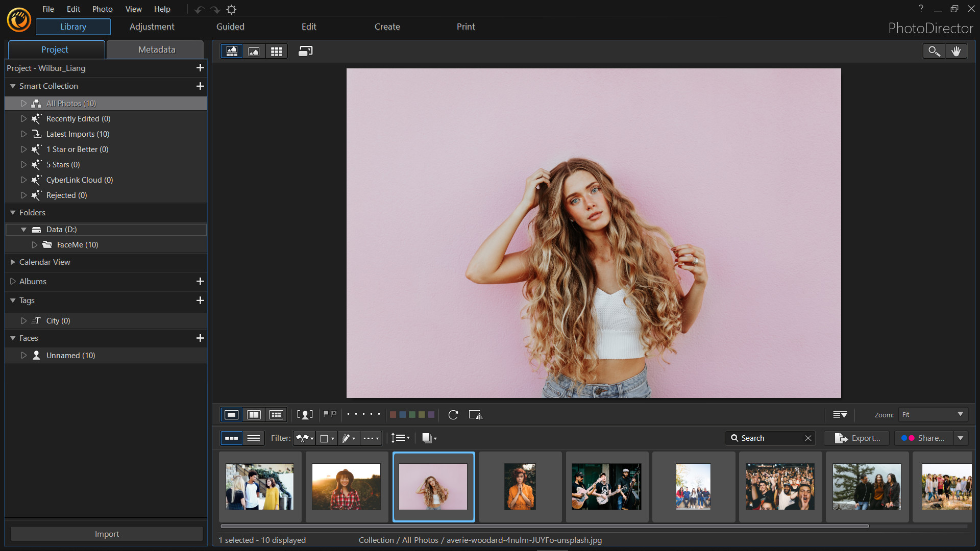Select the crowd concert photo thumbnail
This screenshot has width=980, height=551.
pos(779,486)
